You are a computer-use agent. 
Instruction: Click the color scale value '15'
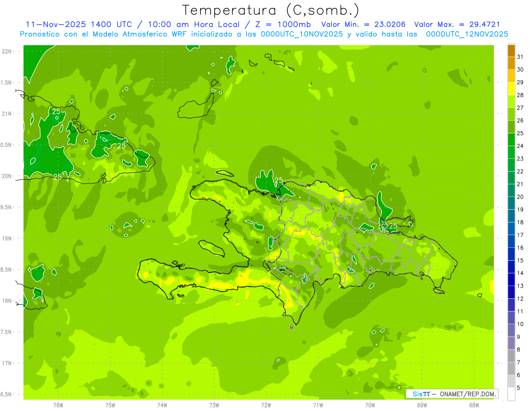point(520,261)
